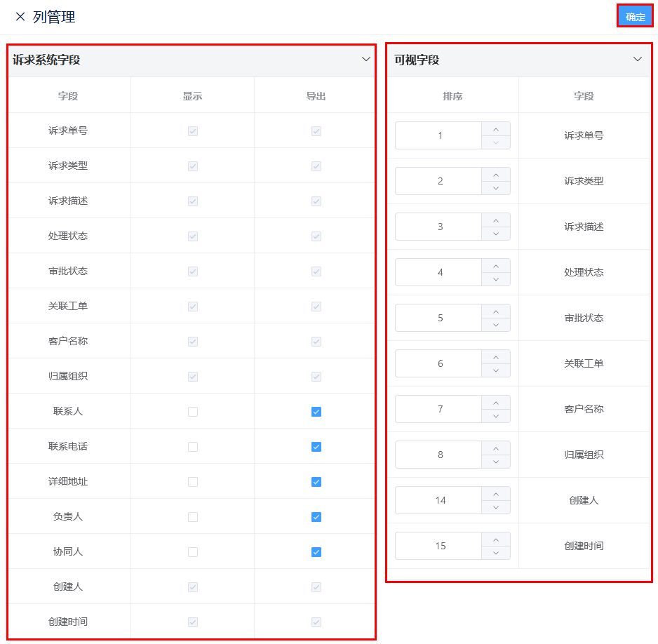Close the 列管理 panel with X icon
Screen dimensions: 658x644
tap(20, 17)
